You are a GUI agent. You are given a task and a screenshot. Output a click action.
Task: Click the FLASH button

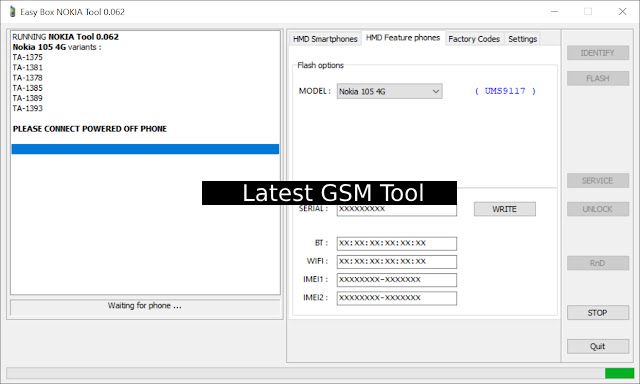[598, 78]
